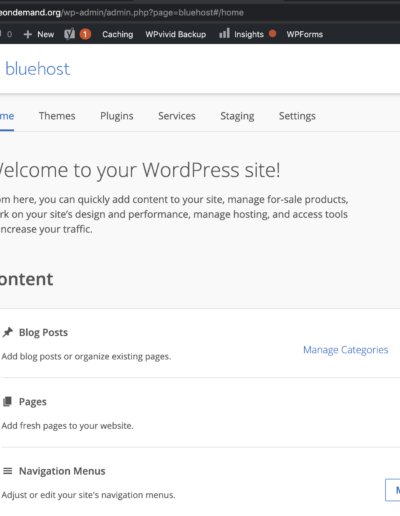Open the New menu in admin bar

pyautogui.click(x=46, y=34)
